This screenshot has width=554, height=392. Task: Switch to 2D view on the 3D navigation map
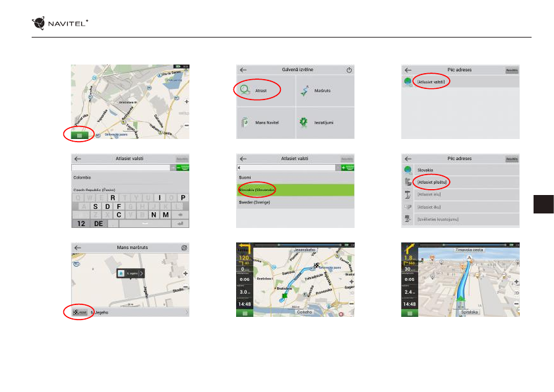pyautogui.click(x=516, y=293)
